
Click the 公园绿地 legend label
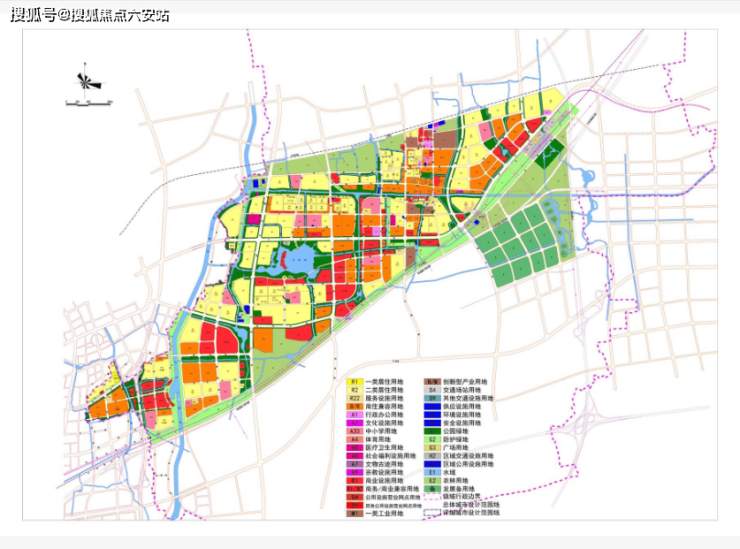pyautogui.click(x=455, y=431)
